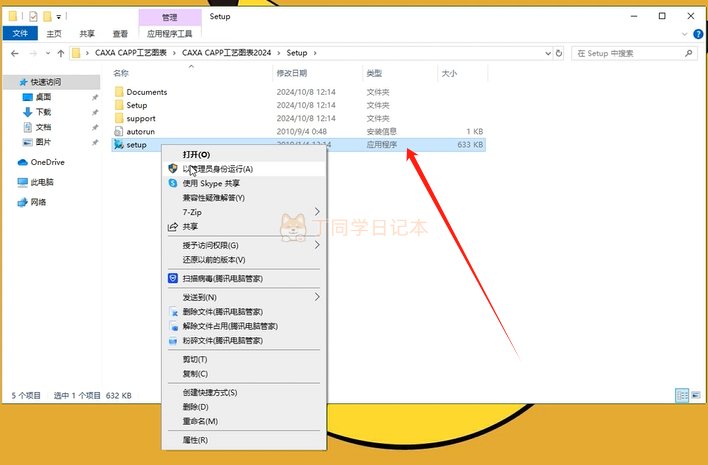Select the support folder row
This screenshot has width=708, height=465.
coord(298,118)
